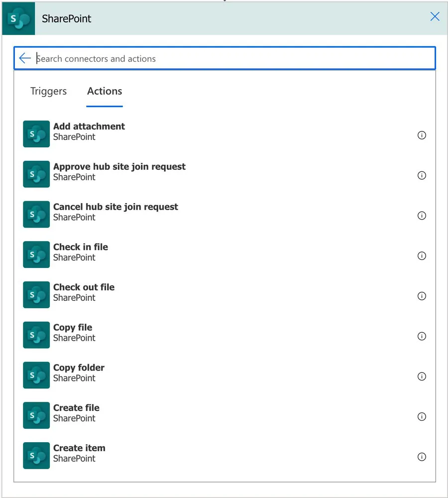Click the back arrow in search box

pos(25,59)
